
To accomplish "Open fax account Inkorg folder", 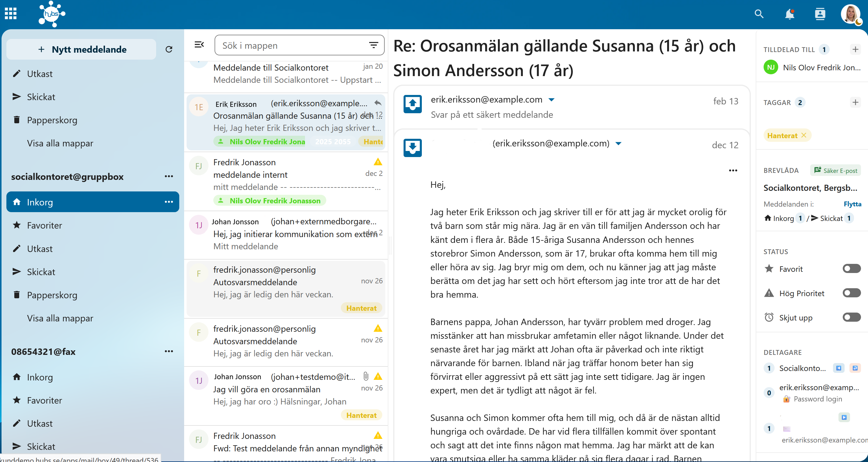I will [x=93, y=377].
